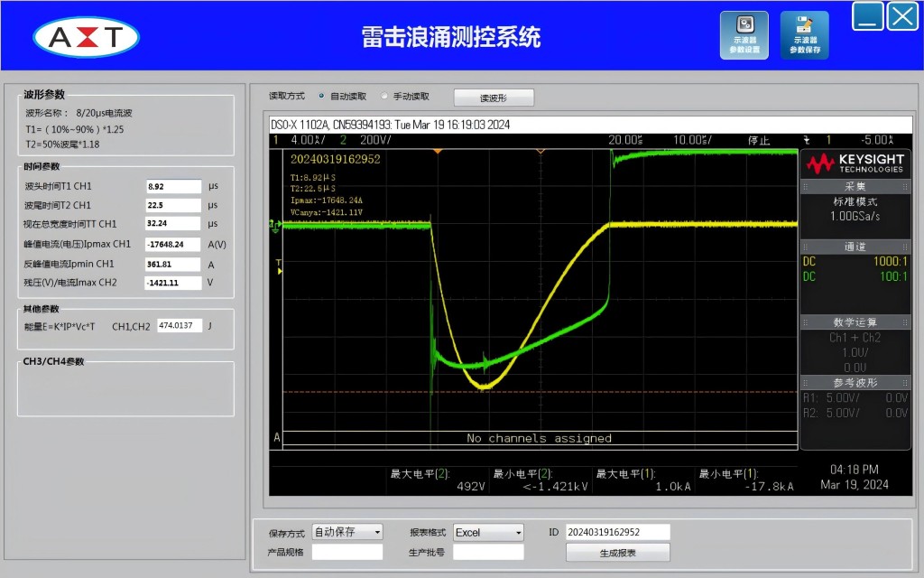The height and width of the screenshot is (578, 924).
Task: Open oscilloscope parameter settings (示波器参数设置)
Action: click(744, 35)
